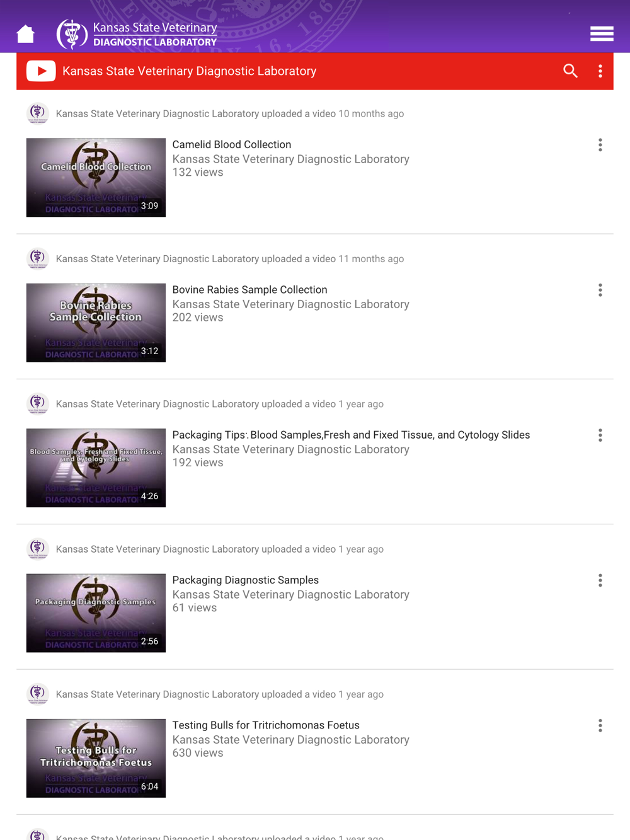
Task: Tap channel avatar beside 10 months ago upload
Action: tap(38, 113)
